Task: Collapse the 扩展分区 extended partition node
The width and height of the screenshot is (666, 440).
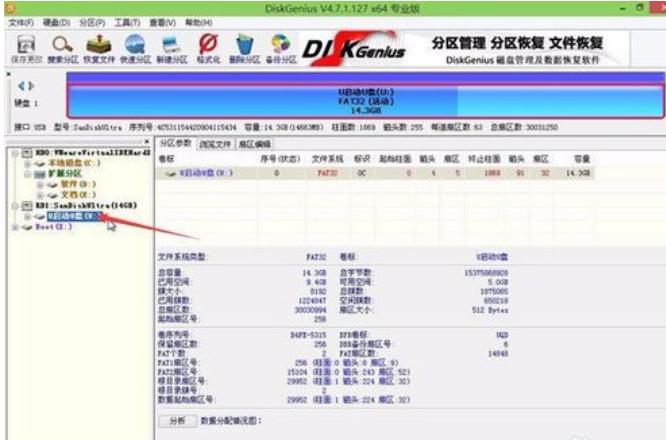Action: click(x=28, y=174)
